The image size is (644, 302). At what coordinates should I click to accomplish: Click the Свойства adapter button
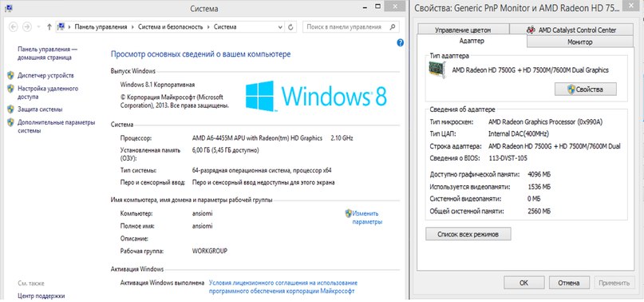click(585, 89)
